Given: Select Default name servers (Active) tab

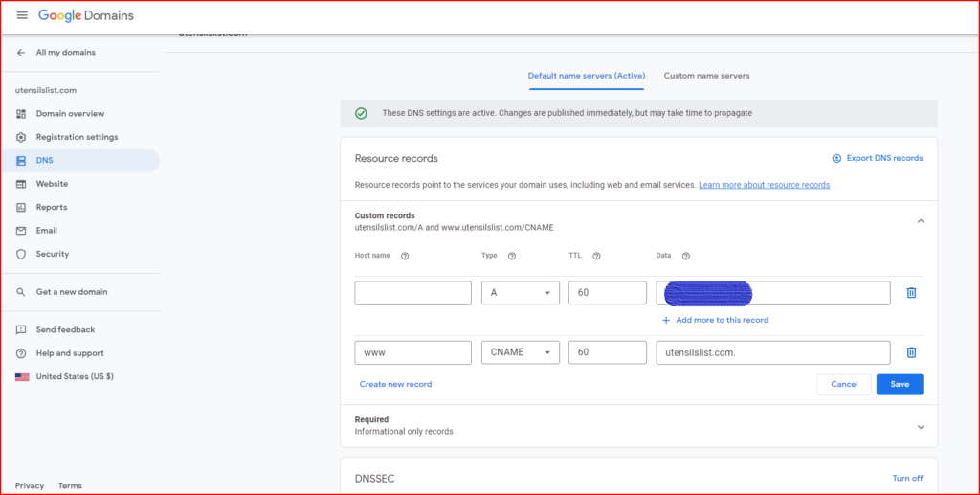Looking at the screenshot, I should coord(587,76).
